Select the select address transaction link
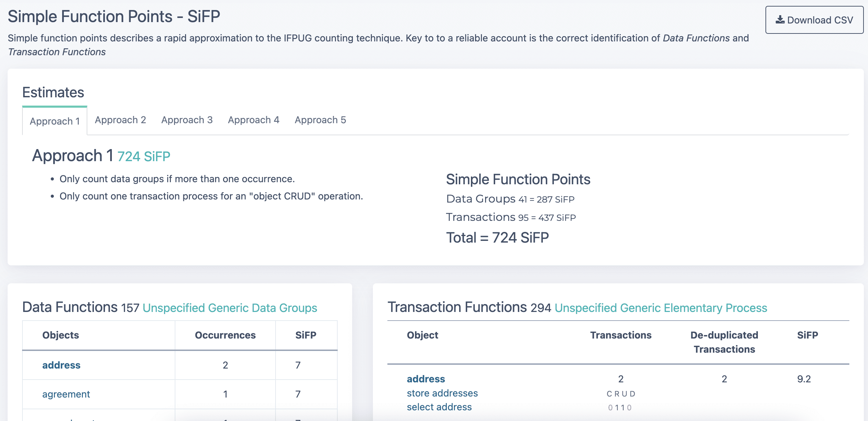 pyautogui.click(x=439, y=407)
